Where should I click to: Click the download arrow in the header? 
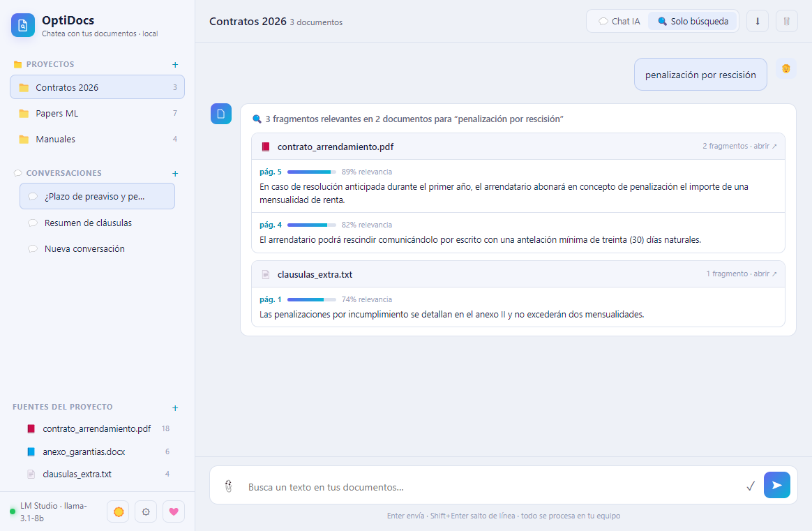tap(757, 21)
